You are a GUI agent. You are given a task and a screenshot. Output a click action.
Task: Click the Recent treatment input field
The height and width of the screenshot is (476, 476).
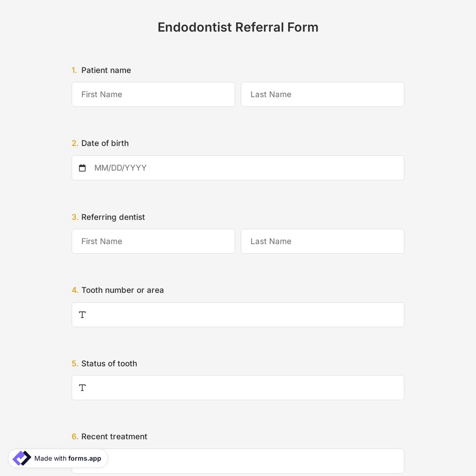click(x=238, y=461)
